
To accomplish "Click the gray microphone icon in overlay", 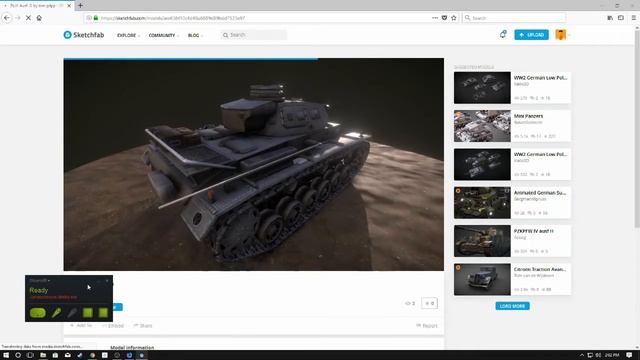I will (72, 313).
